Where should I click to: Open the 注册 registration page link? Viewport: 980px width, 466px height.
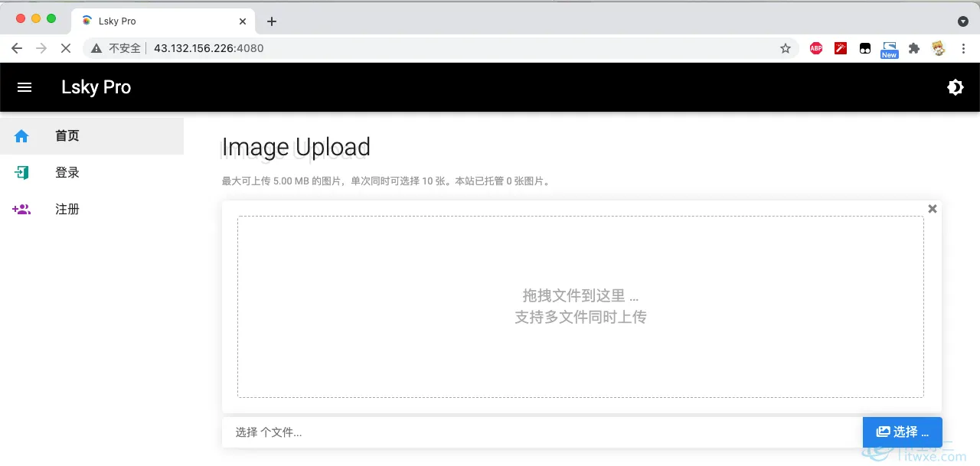(67, 209)
